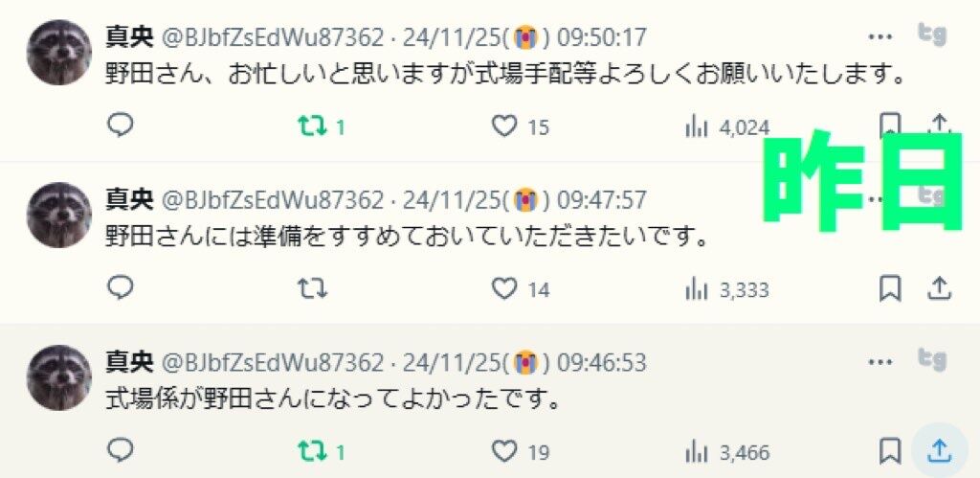Click tg icon on the 09:46:53 tweet

[x=931, y=360]
